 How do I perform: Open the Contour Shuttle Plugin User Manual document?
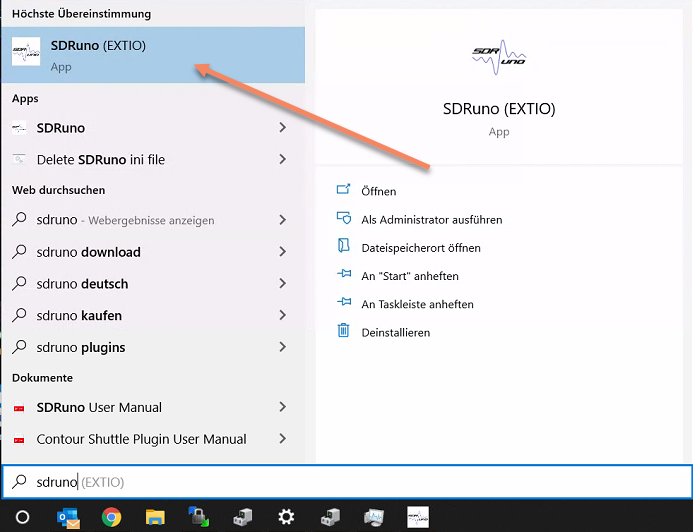[x=141, y=439]
